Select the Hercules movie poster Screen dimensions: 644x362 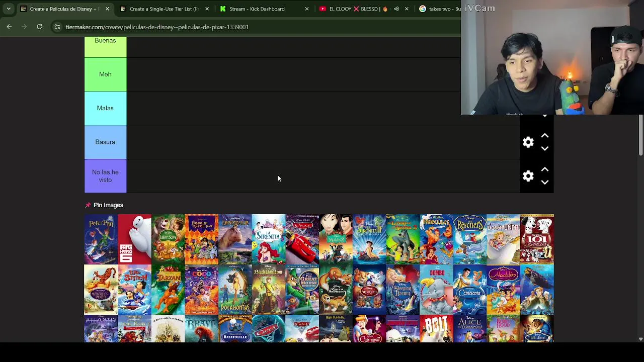(x=436, y=239)
